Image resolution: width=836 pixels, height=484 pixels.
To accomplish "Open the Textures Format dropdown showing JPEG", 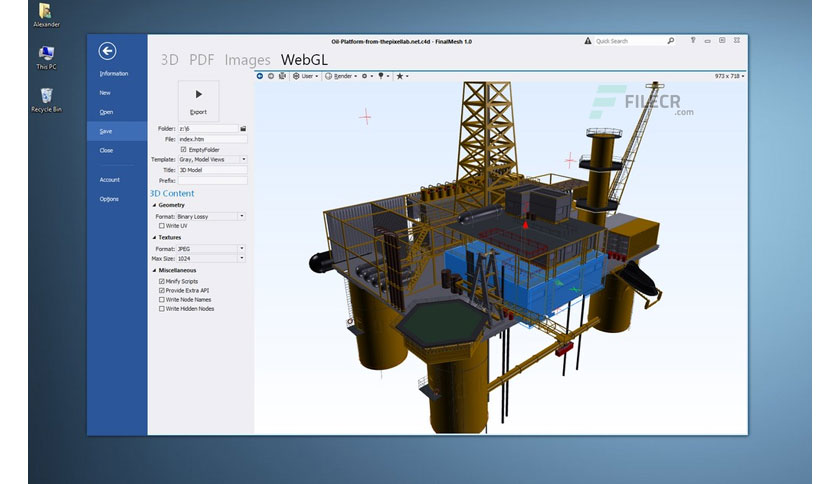I will 211,249.
